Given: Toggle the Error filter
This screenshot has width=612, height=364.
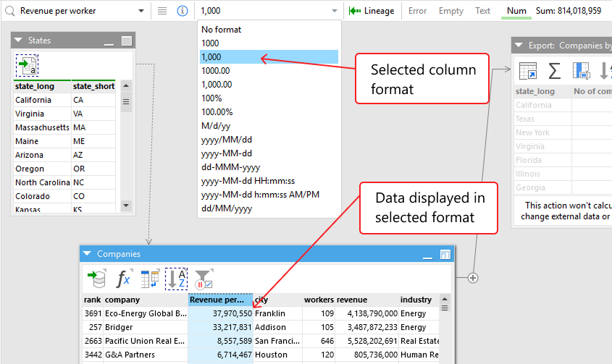Looking at the screenshot, I should (417, 11).
